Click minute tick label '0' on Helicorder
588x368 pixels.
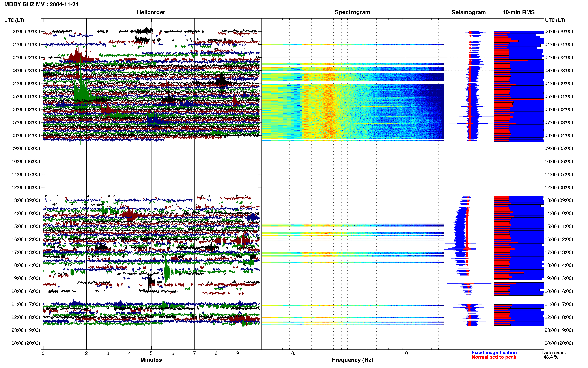pos(43,353)
